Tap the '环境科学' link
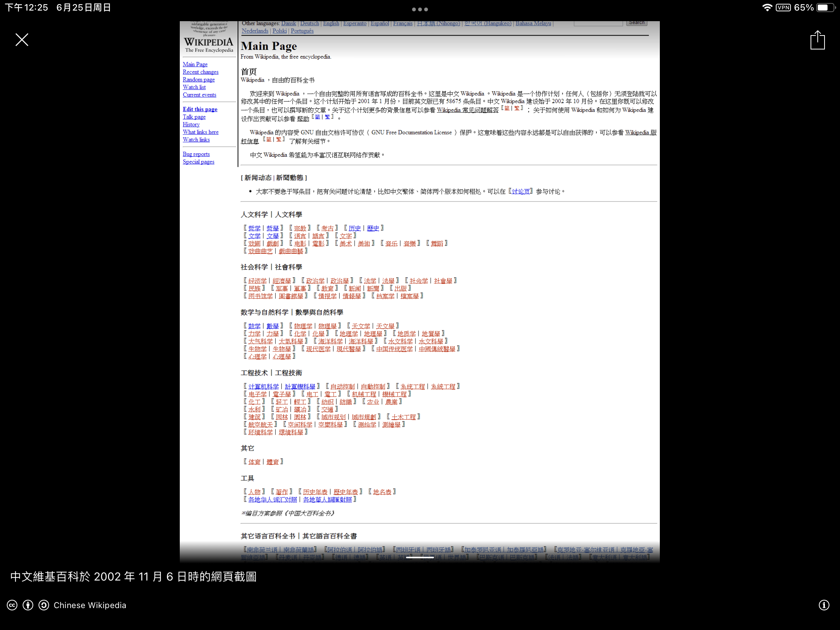 (261, 432)
